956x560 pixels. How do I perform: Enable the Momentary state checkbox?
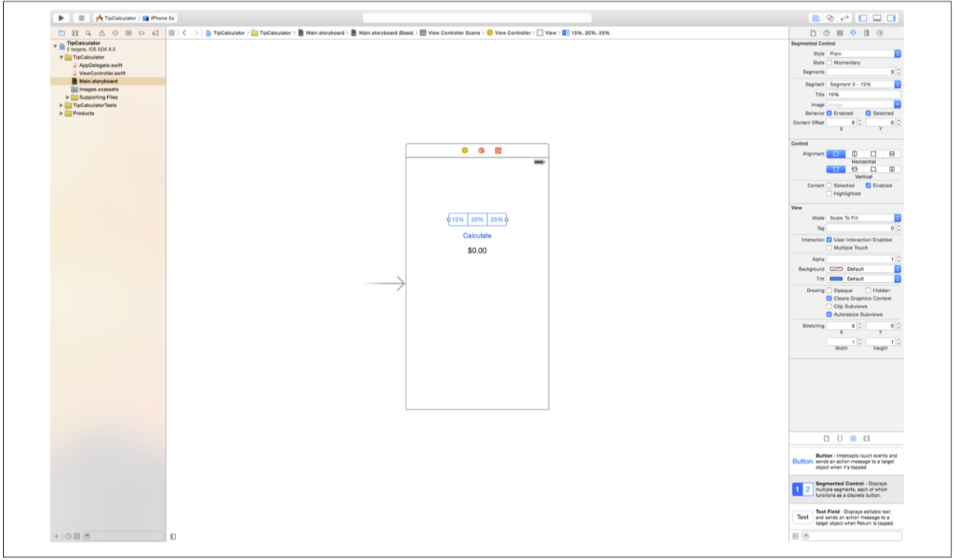click(830, 62)
